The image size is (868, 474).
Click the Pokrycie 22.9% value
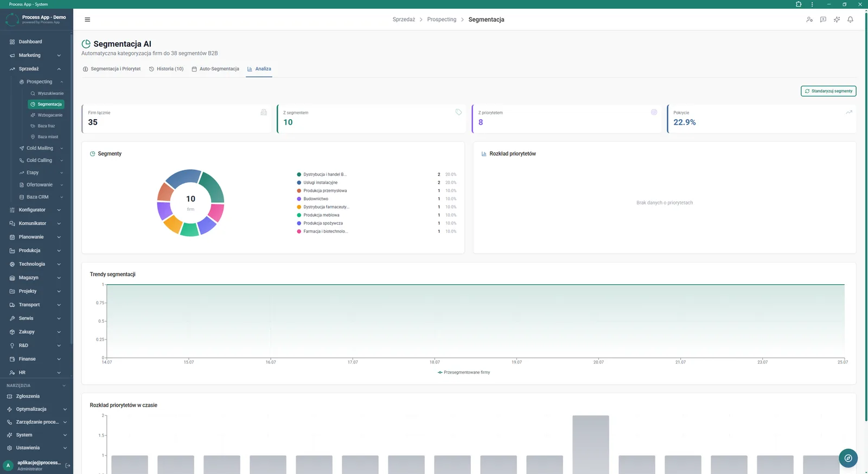point(685,123)
